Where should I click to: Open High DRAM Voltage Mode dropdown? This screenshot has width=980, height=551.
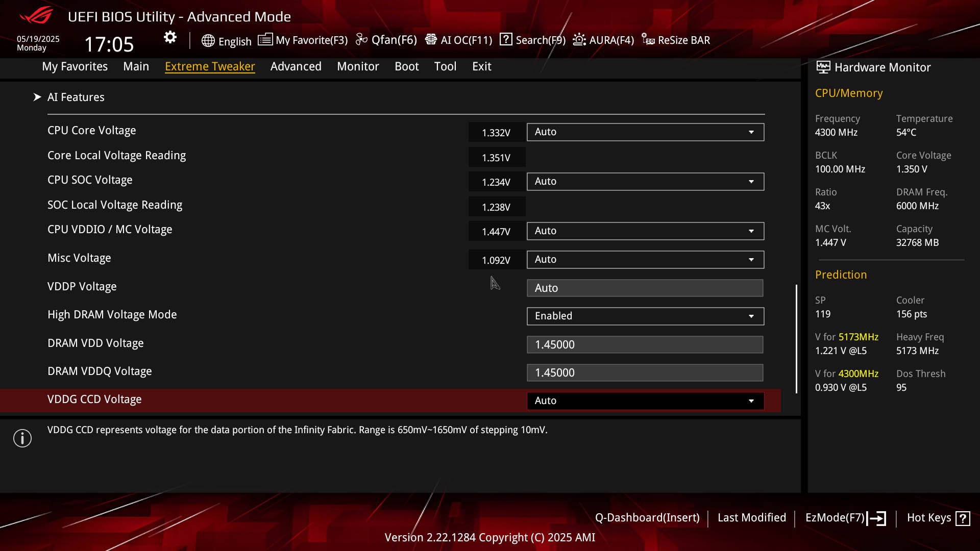645,316
